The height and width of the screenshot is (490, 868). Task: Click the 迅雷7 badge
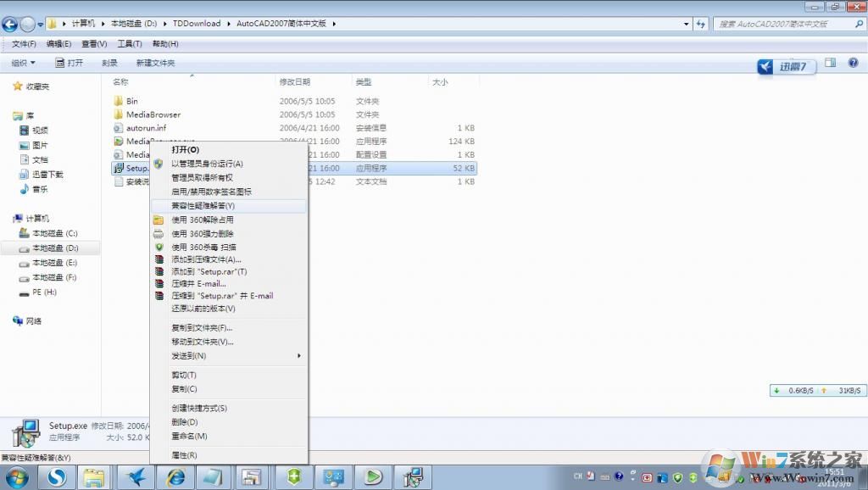click(786, 67)
